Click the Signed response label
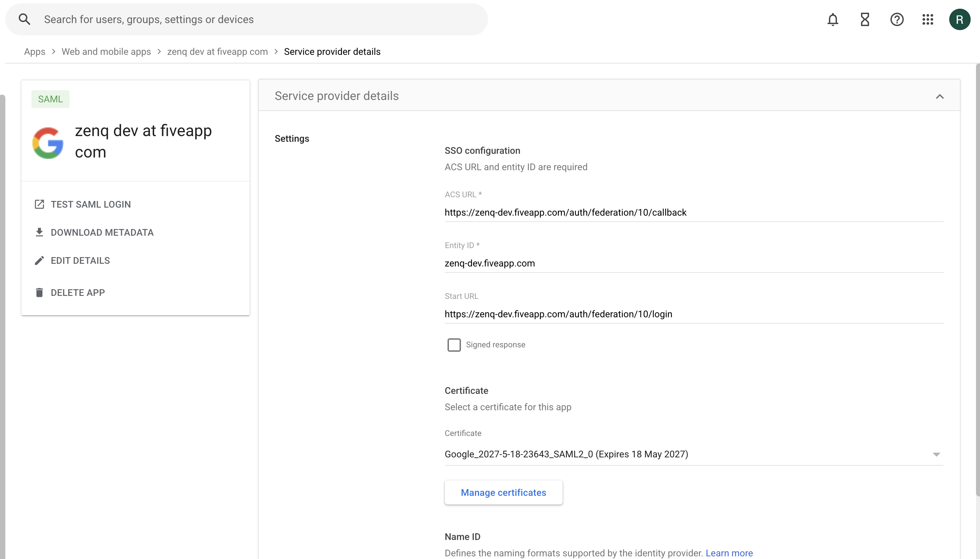The width and height of the screenshot is (980, 559). click(495, 344)
